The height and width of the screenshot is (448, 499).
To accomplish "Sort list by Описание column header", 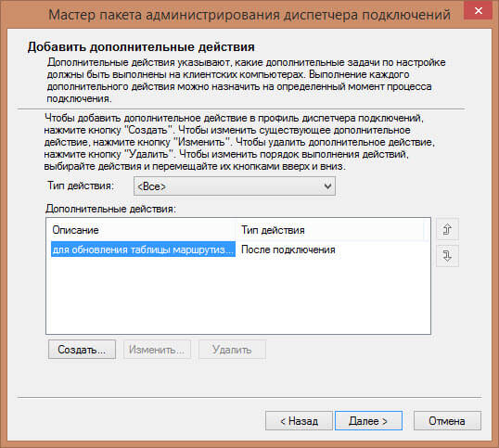I will point(143,230).
